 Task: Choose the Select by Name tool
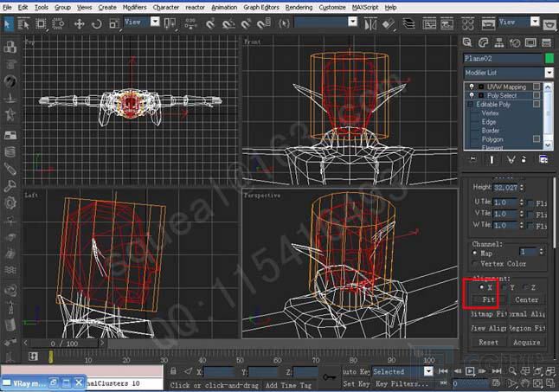23,24
